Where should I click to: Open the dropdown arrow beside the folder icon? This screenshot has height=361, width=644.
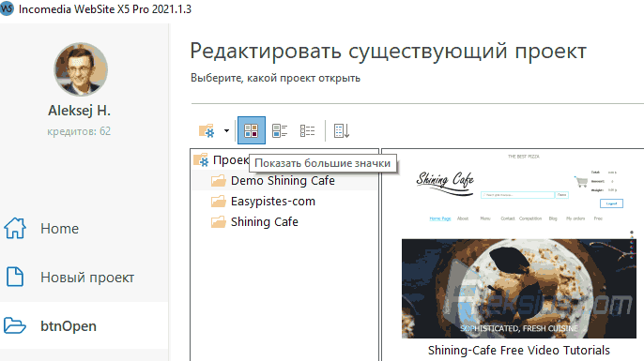[226, 131]
